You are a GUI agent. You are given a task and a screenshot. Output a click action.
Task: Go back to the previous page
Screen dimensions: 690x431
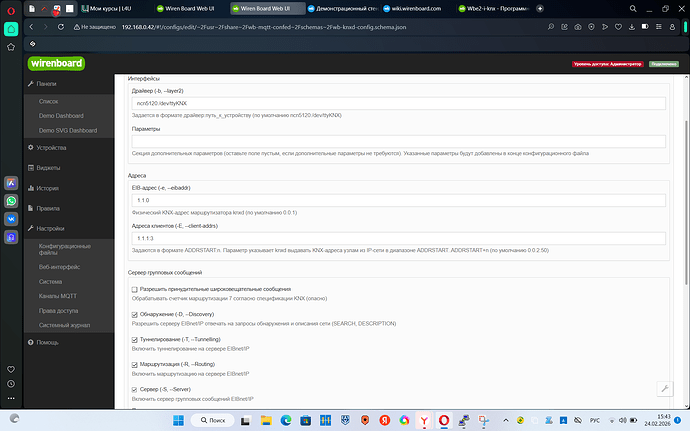(x=31, y=27)
